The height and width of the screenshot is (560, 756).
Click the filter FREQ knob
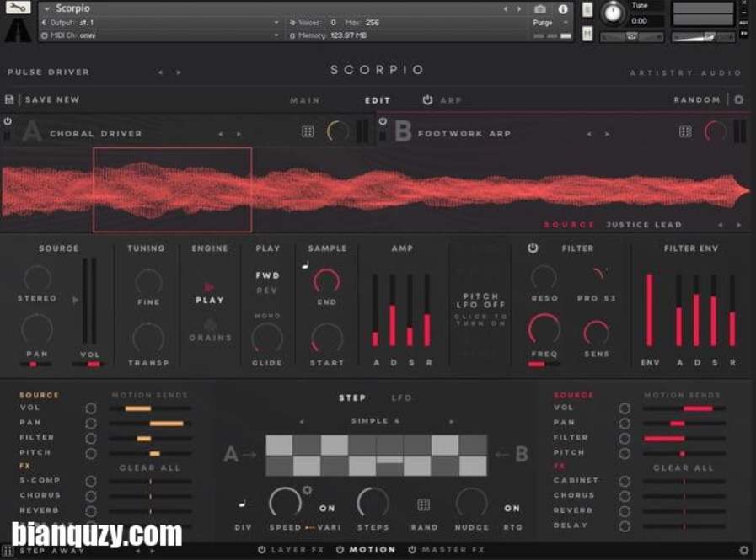(x=544, y=329)
